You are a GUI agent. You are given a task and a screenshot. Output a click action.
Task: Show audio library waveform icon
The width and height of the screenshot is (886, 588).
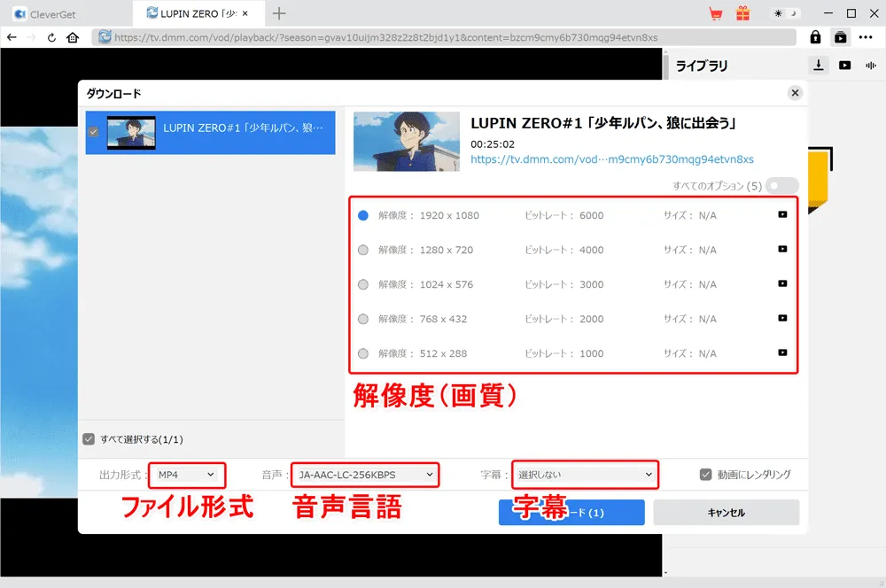pyautogui.click(x=871, y=65)
